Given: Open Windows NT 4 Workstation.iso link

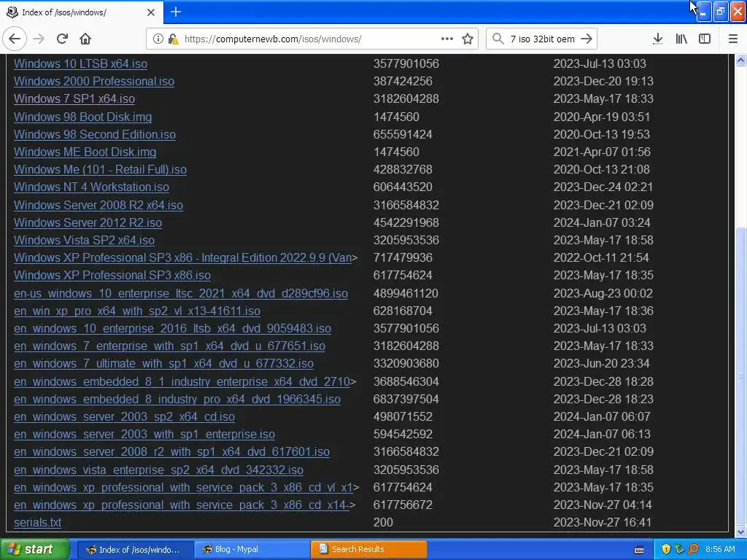Looking at the screenshot, I should click(91, 187).
